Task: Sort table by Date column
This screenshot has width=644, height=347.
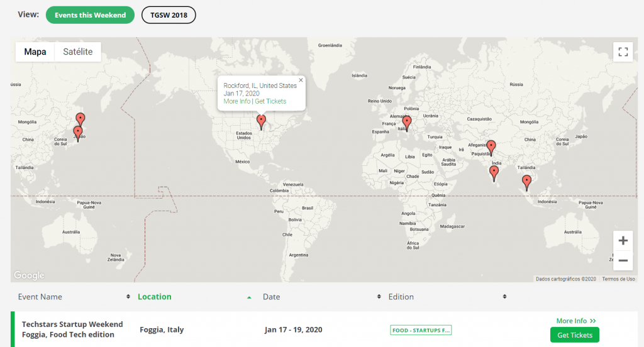Action: pos(322,297)
